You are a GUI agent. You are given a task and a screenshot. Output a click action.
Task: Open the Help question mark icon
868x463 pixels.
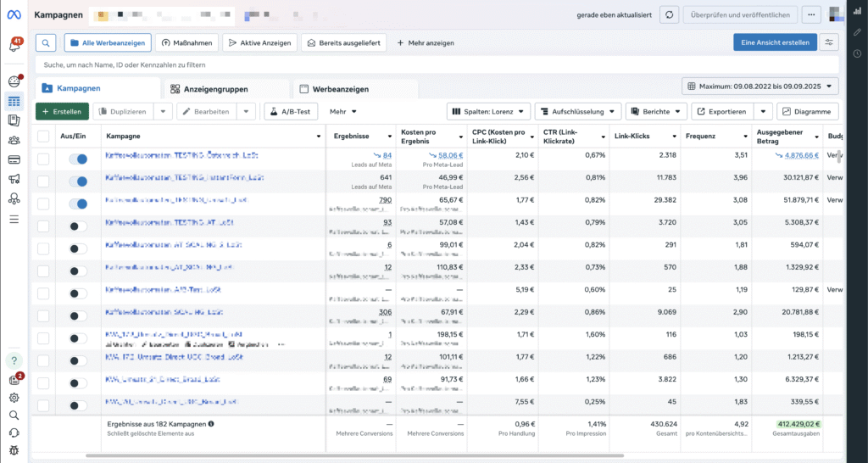tap(14, 360)
